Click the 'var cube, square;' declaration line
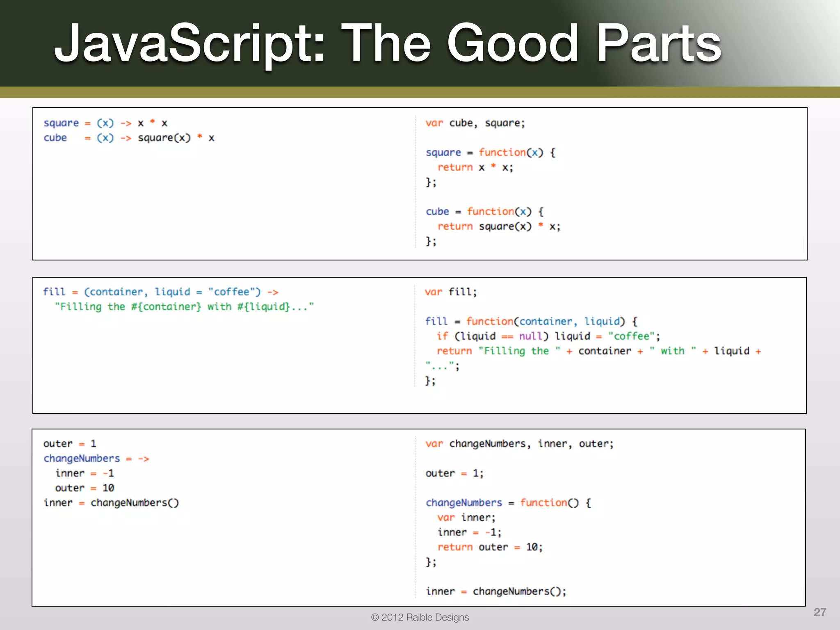Viewport: 840px width, 630px height. tap(475, 123)
